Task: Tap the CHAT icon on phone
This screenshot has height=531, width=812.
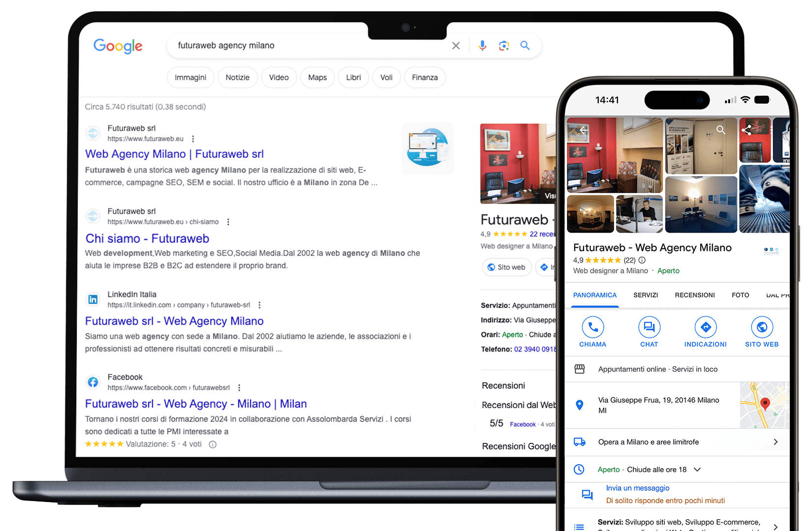Action: pyautogui.click(x=649, y=327)
